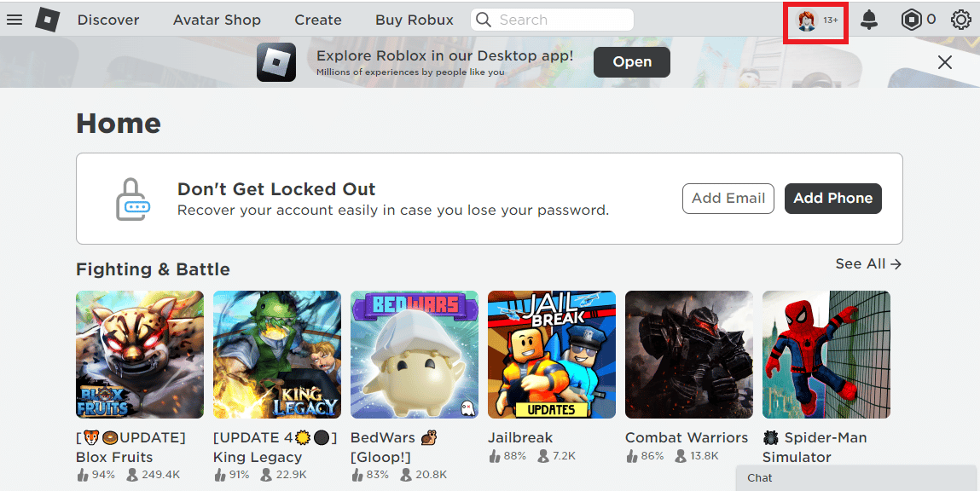Open the settings gear
The height and width of the screenshot is (491, 980).
coord(960,20)
